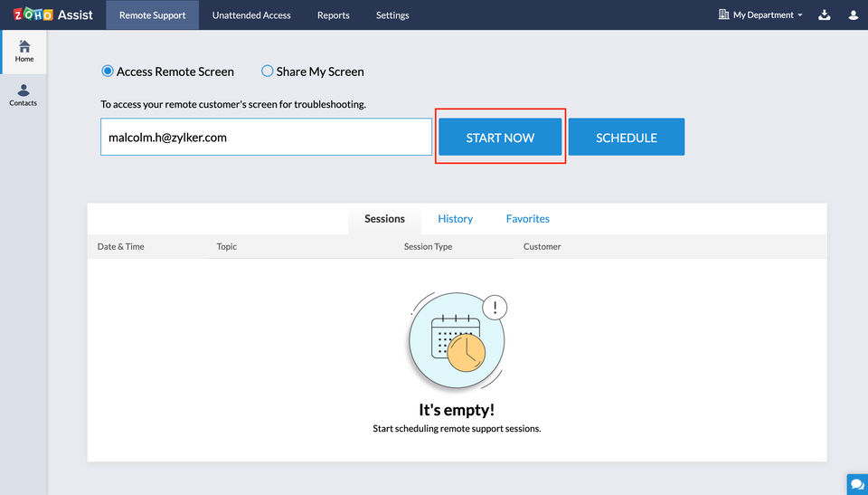
Task: Switch to the Favorites tab
Action: (x=527, y=219)
